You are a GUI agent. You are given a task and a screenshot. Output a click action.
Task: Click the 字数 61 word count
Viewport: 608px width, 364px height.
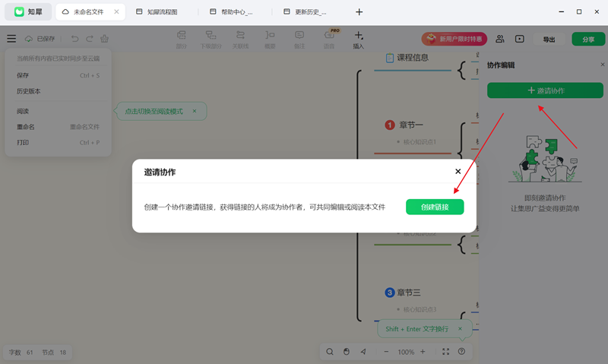point(21,353)
